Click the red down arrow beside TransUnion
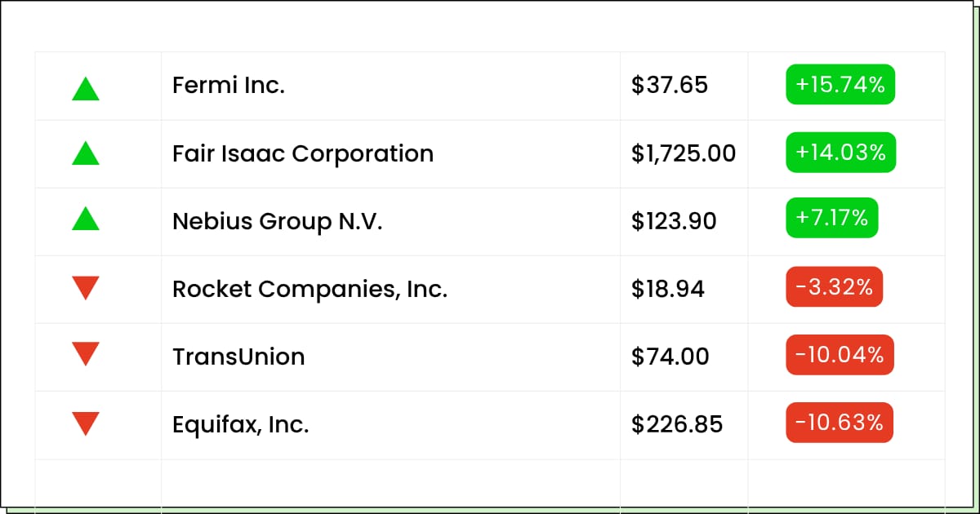The image size is (980, 514). [x=86, y=354]
